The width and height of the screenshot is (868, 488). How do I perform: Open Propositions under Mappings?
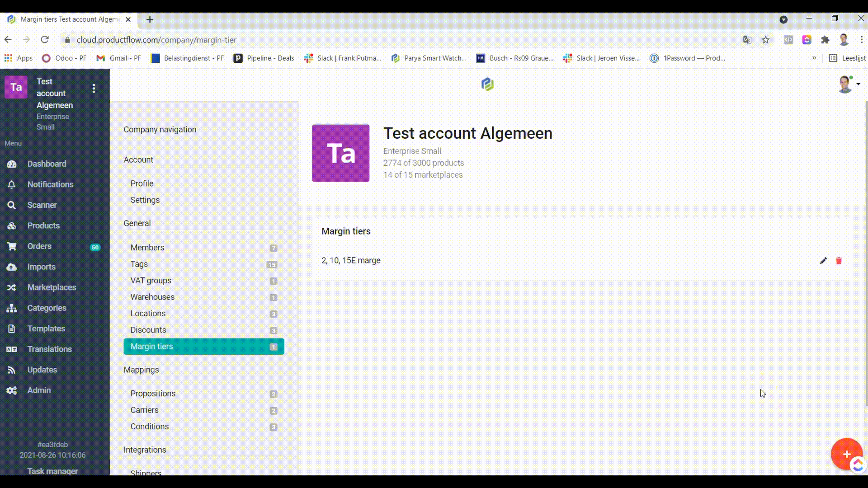click(x=153, y=394)
